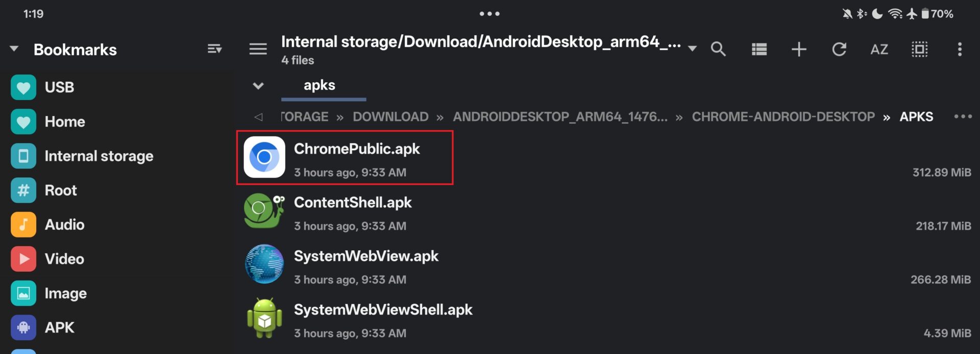Collapse the apks tab chevron

coord(258,86)
